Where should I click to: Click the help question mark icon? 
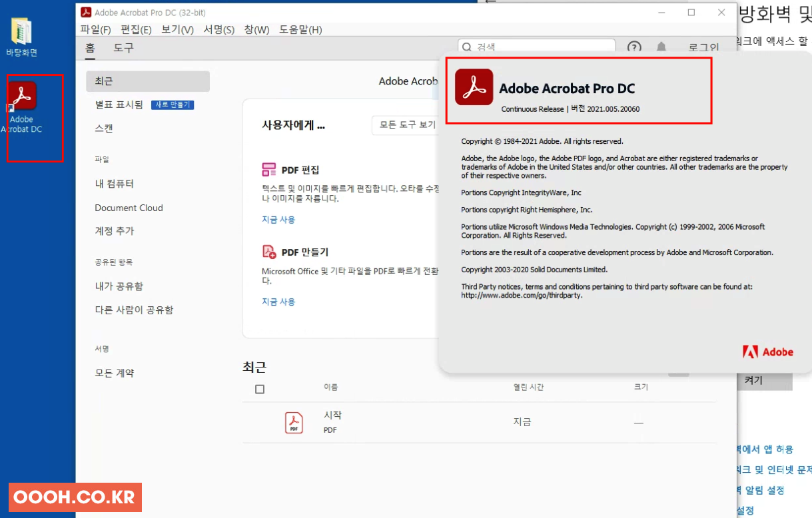coord(634,47)
